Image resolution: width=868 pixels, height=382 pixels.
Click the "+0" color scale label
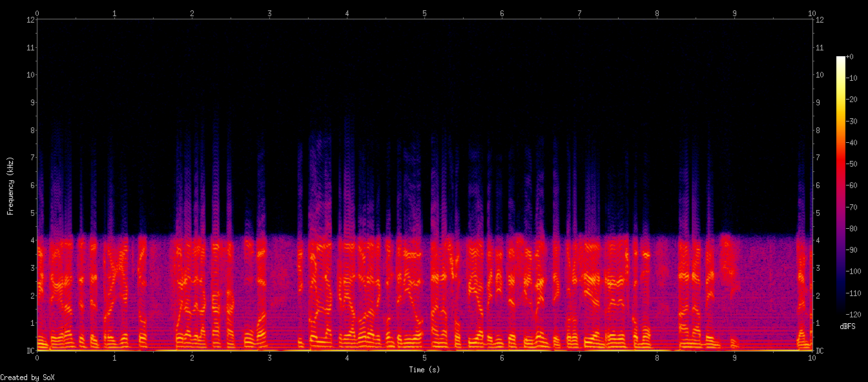pos(849,58)
